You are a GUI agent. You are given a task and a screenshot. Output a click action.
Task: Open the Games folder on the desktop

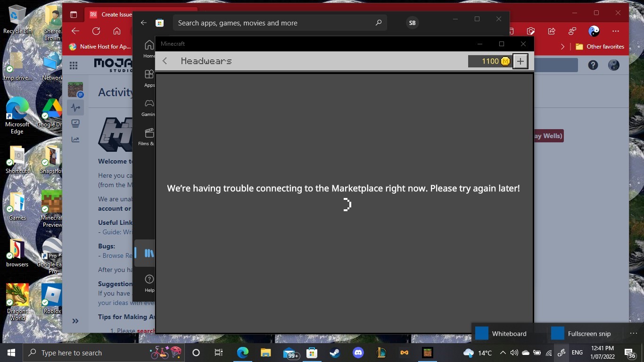click(x=17, y=206)
